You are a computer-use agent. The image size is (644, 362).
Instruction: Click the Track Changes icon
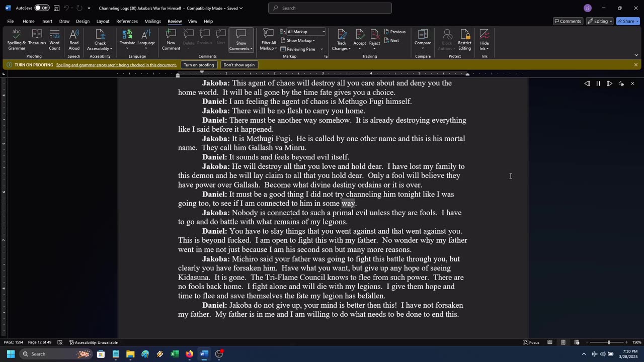342,35
